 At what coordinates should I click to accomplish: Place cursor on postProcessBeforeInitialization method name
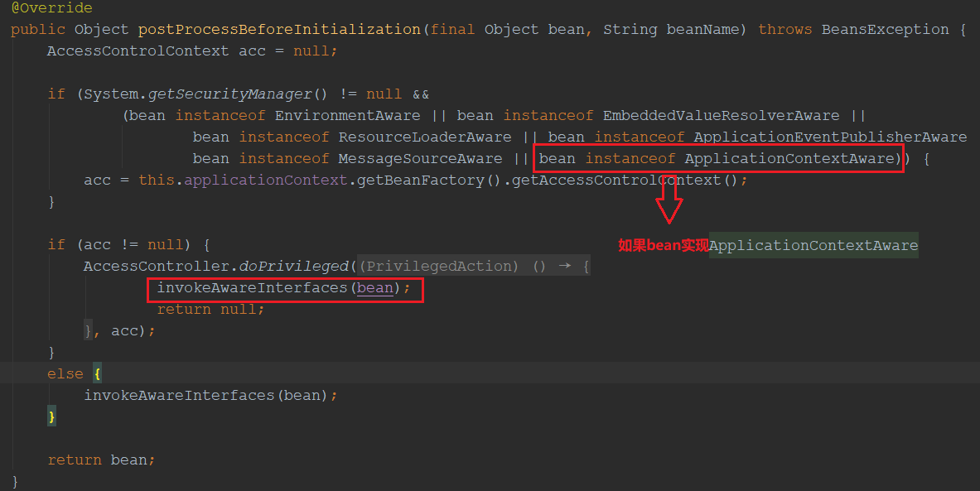279,29
